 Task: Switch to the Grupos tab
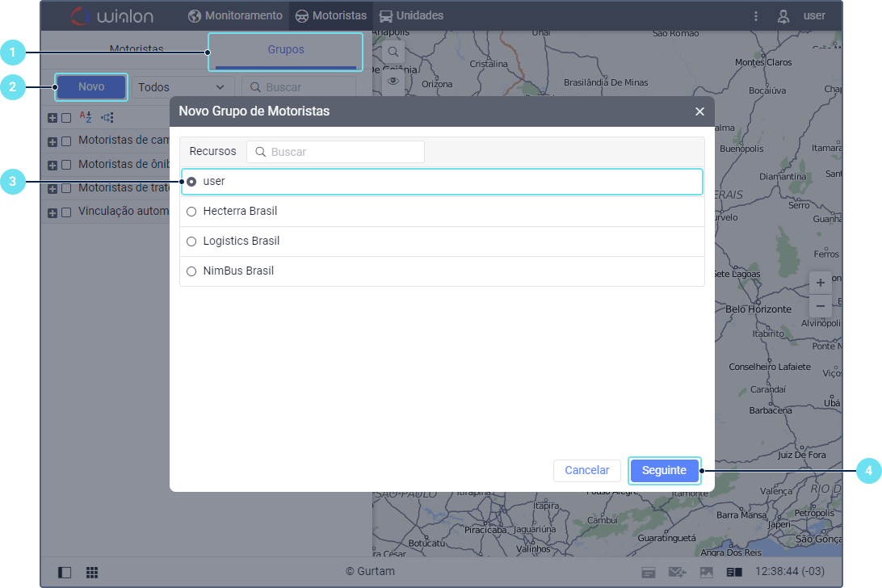click(x=286, y=50)
